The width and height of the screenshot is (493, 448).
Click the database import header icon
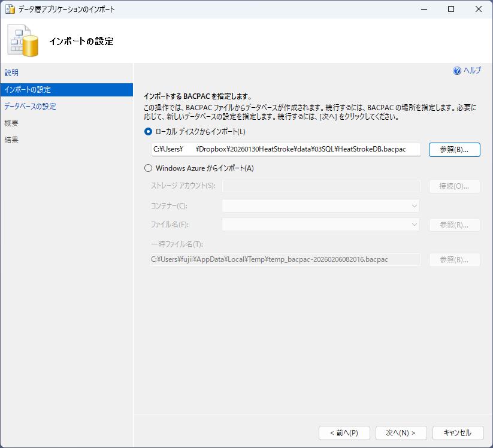point(23,41)
